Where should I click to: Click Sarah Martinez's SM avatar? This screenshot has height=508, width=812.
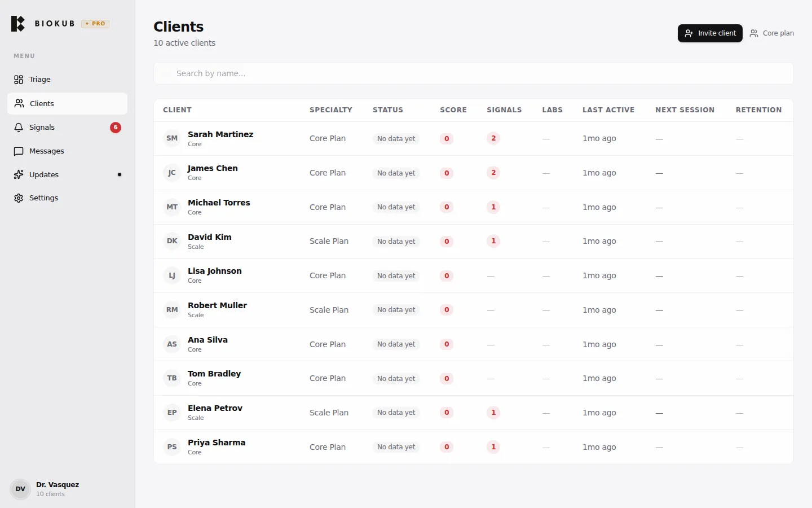tap(171, 138)
